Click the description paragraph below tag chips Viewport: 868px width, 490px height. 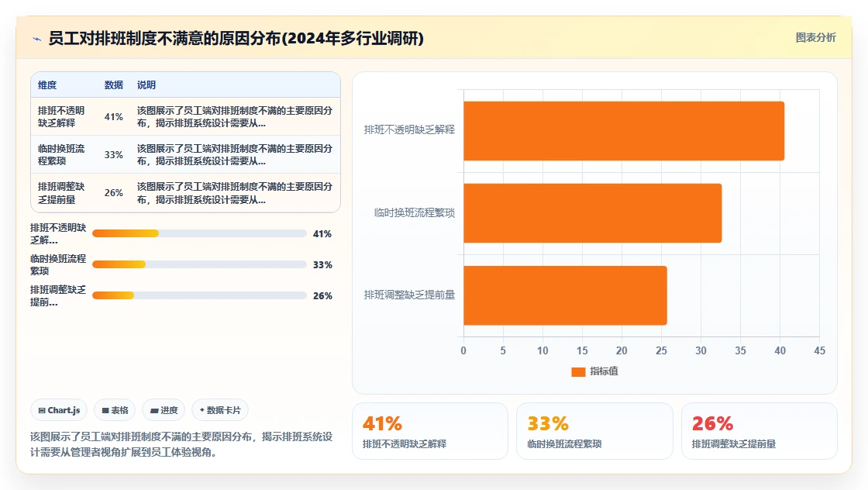tap(181, 444)
